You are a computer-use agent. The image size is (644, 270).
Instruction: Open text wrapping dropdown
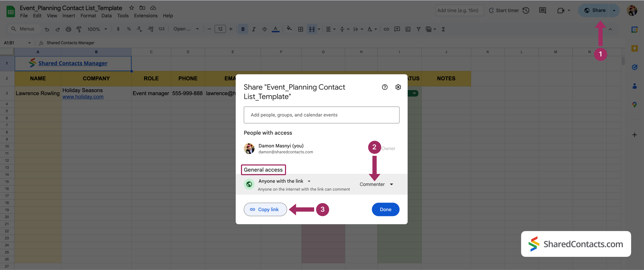pos(358,29)
